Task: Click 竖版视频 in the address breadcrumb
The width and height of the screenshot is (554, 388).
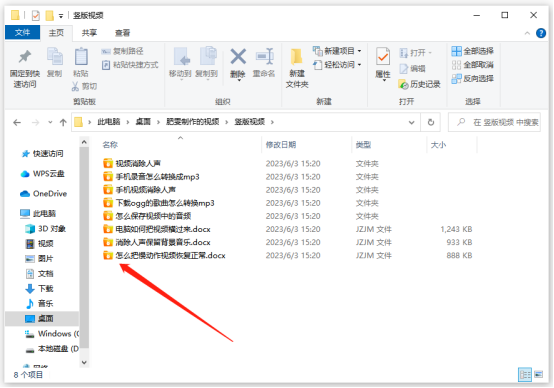Action: tap(249, 122)
